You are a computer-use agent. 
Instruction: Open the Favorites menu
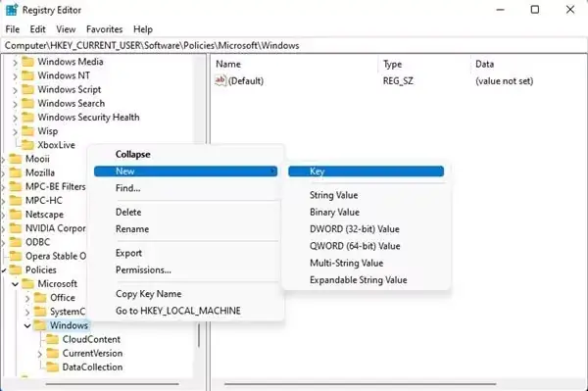[x=104, y=29]
